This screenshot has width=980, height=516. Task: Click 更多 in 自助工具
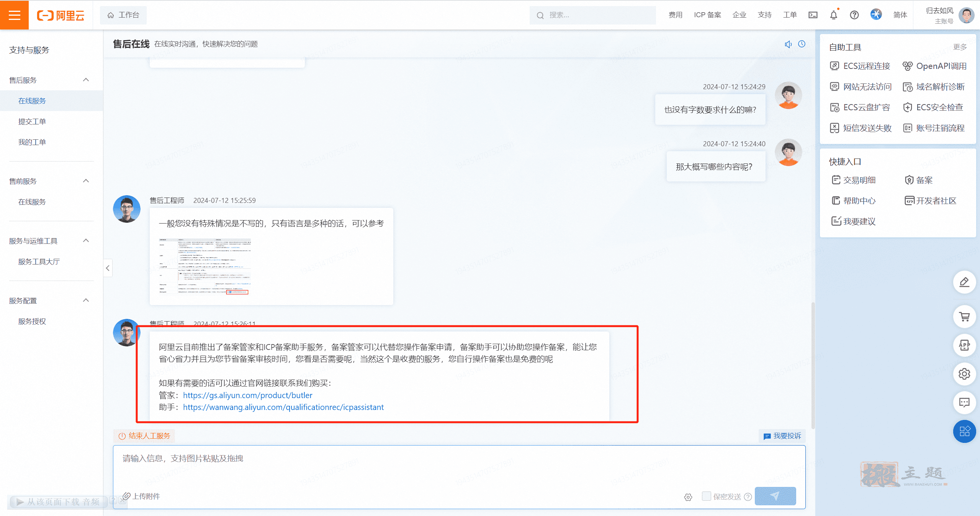pos(960,47)
